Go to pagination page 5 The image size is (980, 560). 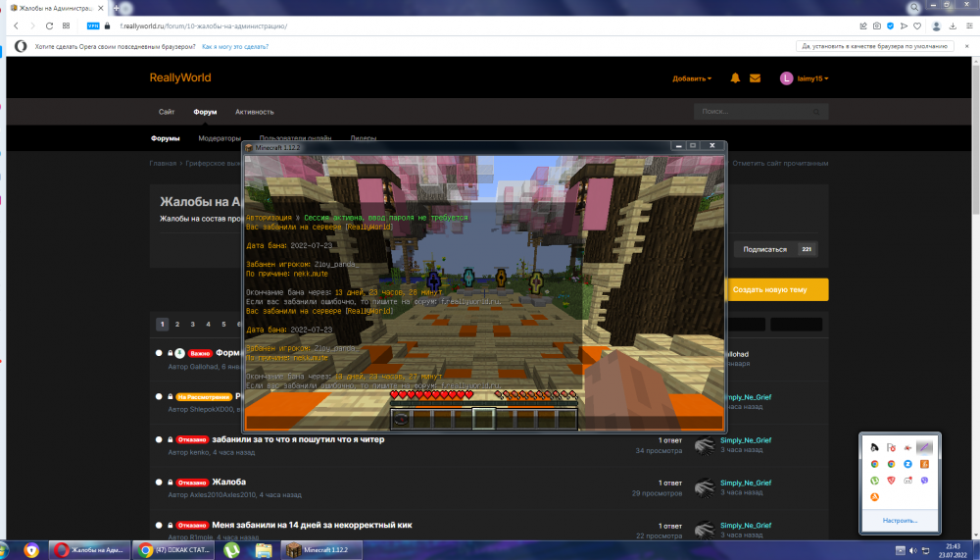point(223,324)
